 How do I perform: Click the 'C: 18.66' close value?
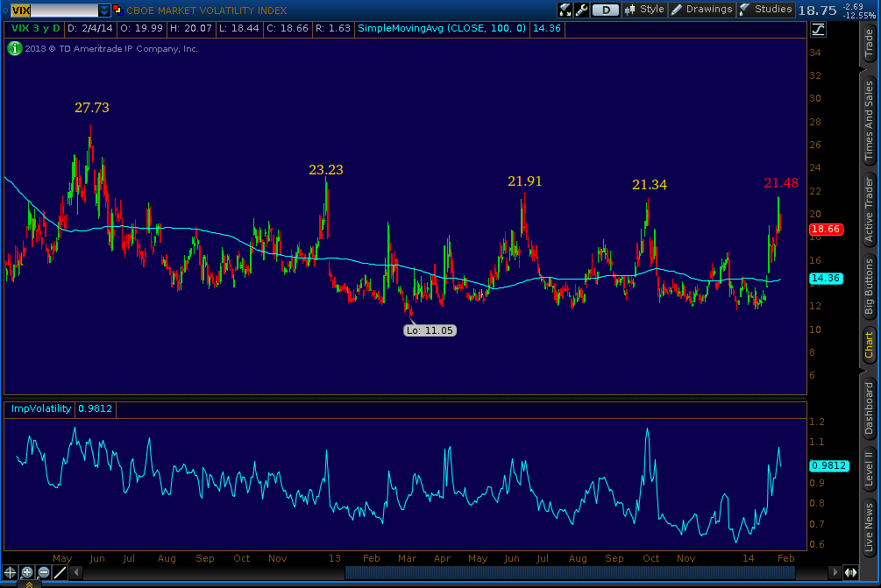pos(288,28)
